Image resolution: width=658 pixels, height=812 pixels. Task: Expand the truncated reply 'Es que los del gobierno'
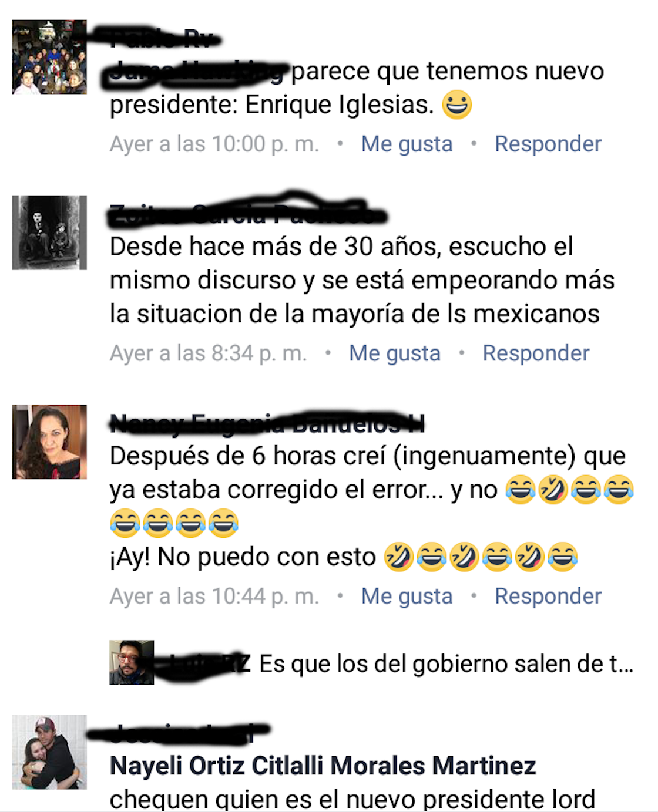446,663
